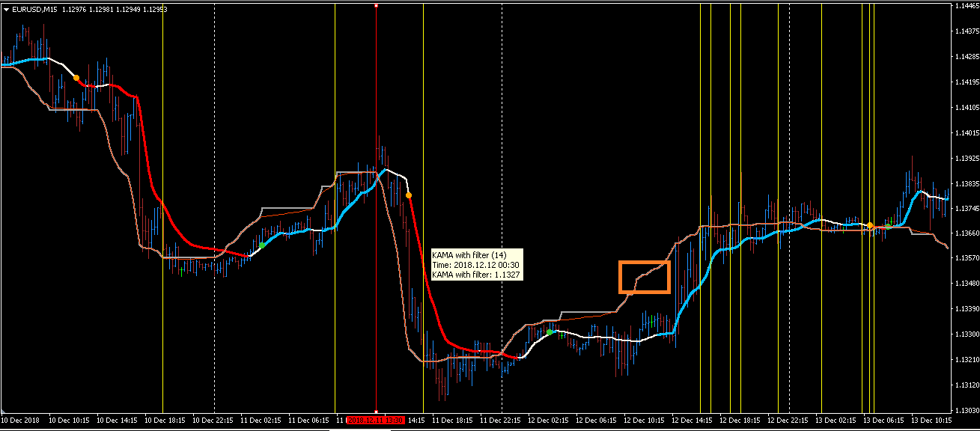Click the 1.13925 price axis label
Image resolution: width=980 pixels, height=431 pixels.
(x=967, y=158)
